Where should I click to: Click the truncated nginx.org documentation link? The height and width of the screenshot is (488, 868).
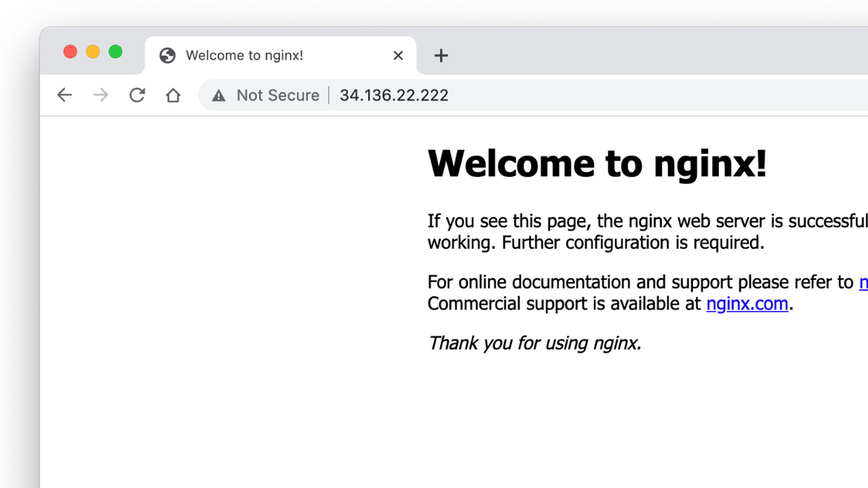pos(864,282)
